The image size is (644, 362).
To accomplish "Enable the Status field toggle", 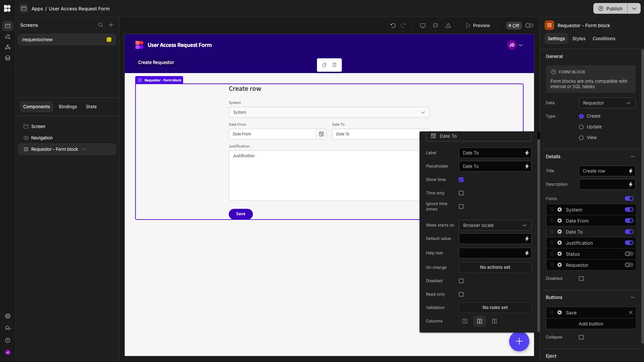I will tap(629, 254).
